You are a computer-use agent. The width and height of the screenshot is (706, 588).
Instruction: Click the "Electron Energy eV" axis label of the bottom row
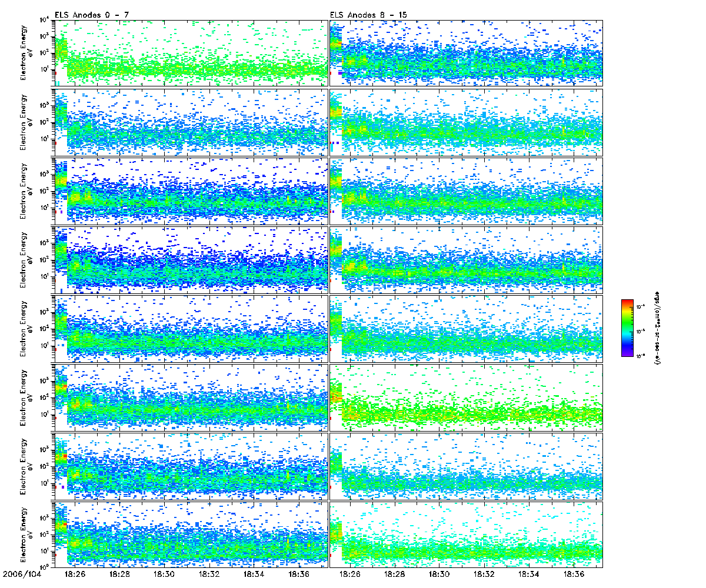pyautogui.click(x=27, y=534)
